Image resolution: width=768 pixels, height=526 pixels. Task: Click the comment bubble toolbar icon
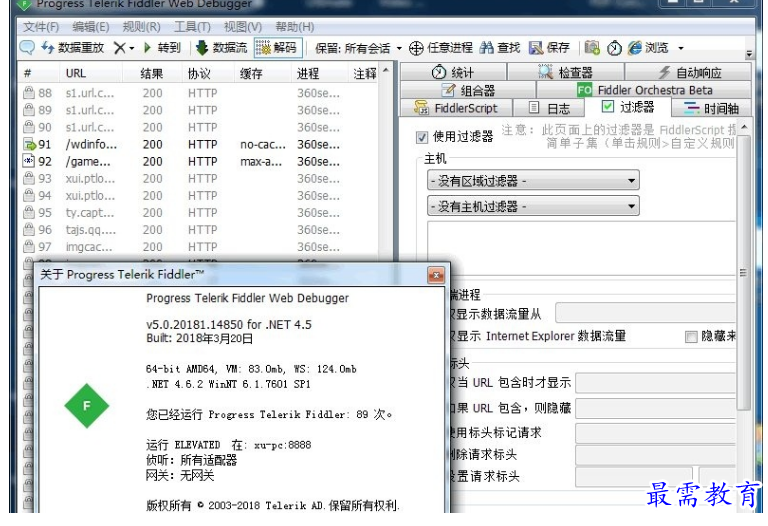[x=27, y=48]
